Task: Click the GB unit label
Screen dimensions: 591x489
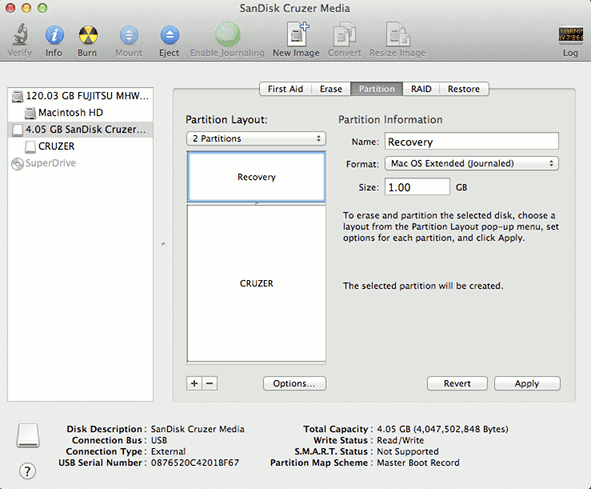Action: click(x=462, y=187)
